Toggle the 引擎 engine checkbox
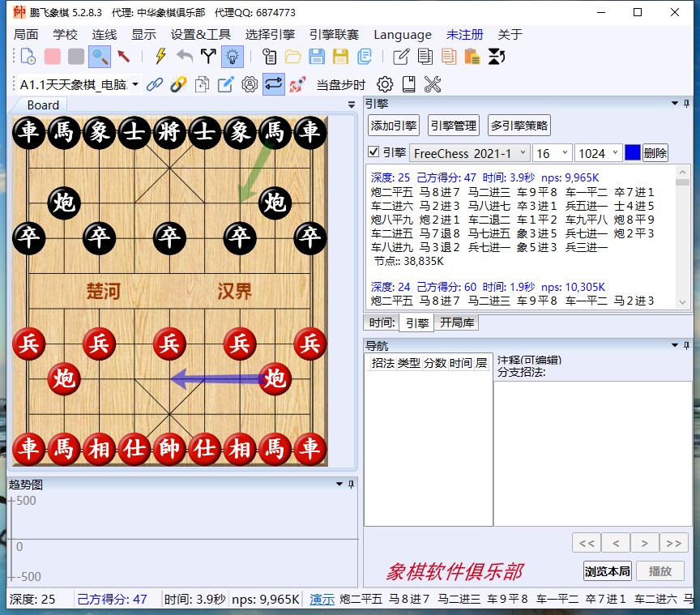 coord(373,152)
